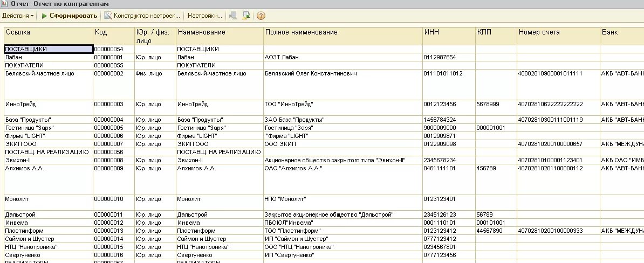Click the Ссылка column header
Viewport: 644px width, 263px height.
(x=49, y=36)
